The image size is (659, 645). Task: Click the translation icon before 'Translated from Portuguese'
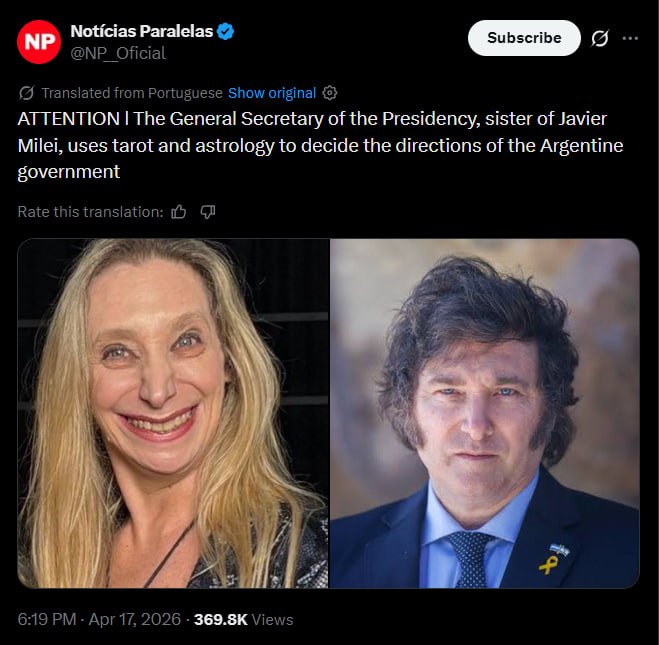coord(26,93)
